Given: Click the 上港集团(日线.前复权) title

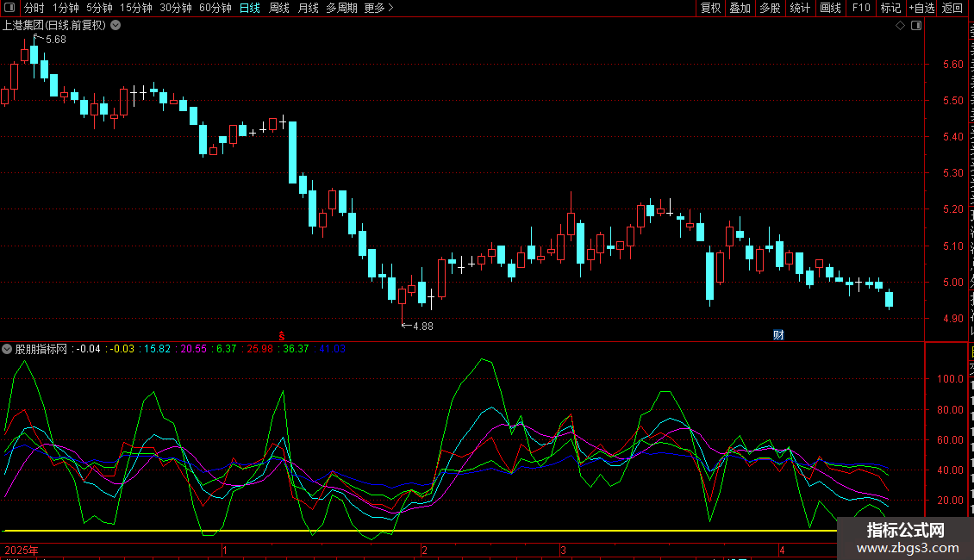Looking at the screenshot, I should point(54,25).
